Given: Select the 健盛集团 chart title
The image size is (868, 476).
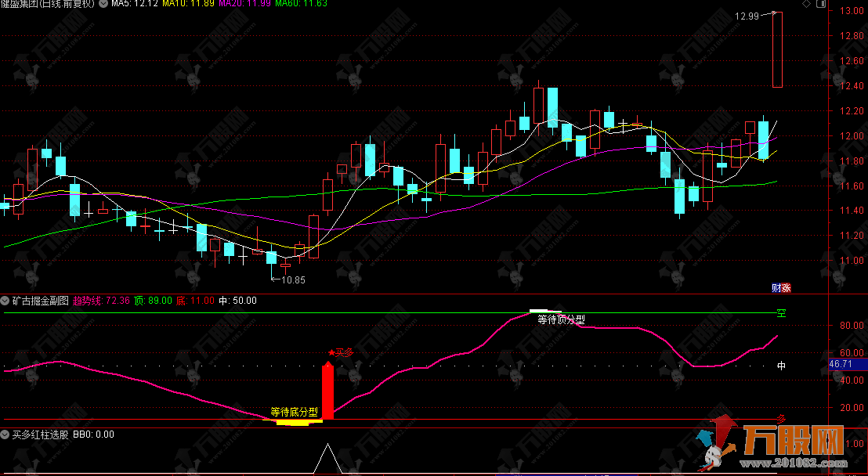Looking at the screenshot, I should pos(47,5).
